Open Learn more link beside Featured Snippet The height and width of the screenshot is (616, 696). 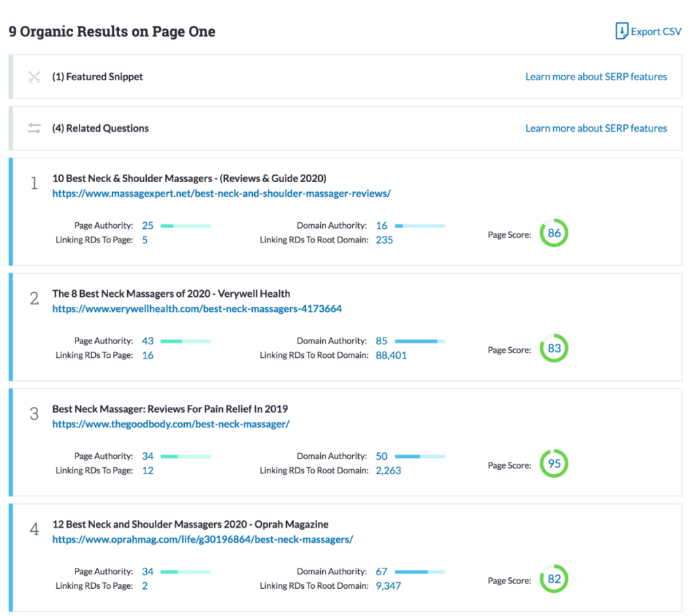click(596, 77)
